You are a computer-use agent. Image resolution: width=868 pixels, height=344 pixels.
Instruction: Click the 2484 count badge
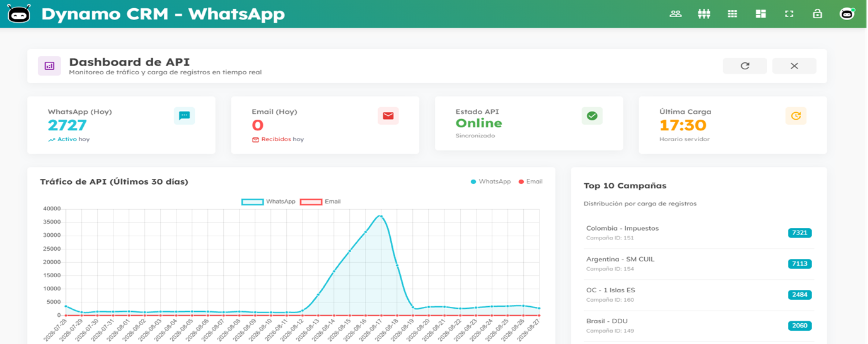coord(799,294)
